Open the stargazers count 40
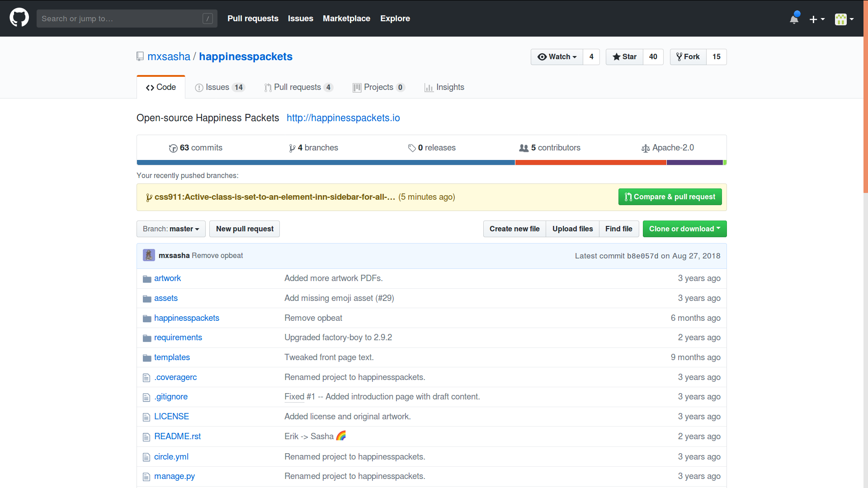This screenshot has width=868, height=488. 653,57
